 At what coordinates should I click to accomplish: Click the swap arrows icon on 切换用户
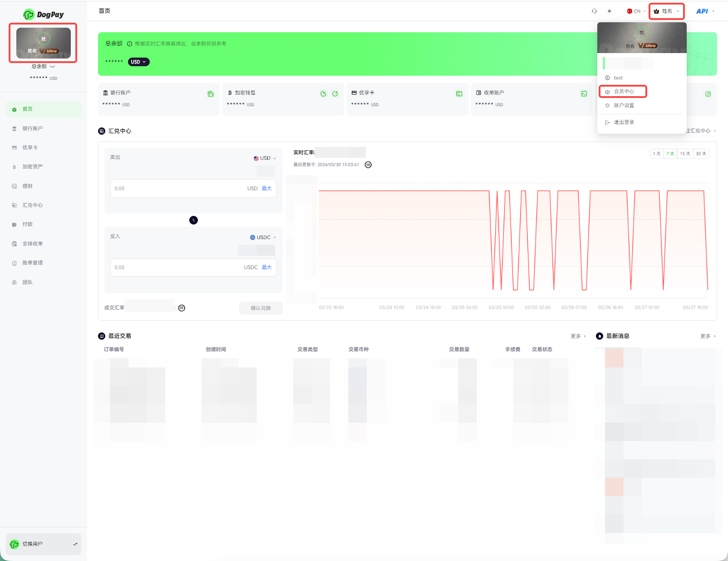(x=75, y=544)
